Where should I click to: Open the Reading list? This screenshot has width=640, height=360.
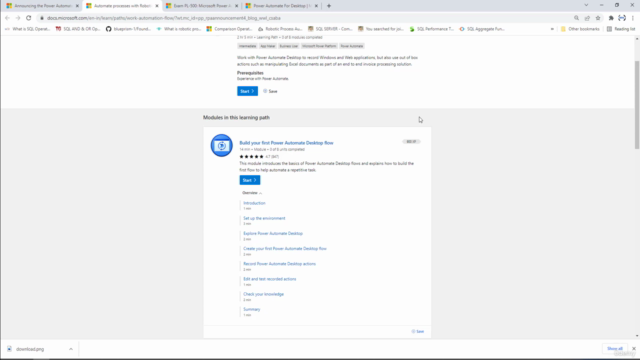(621, 29)
